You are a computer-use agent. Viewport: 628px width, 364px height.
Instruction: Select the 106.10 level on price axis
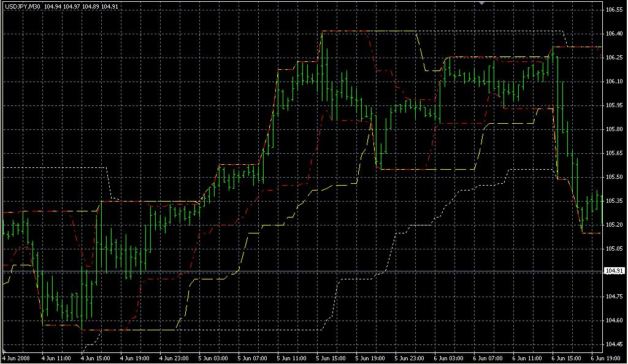(x=614, y=82)
